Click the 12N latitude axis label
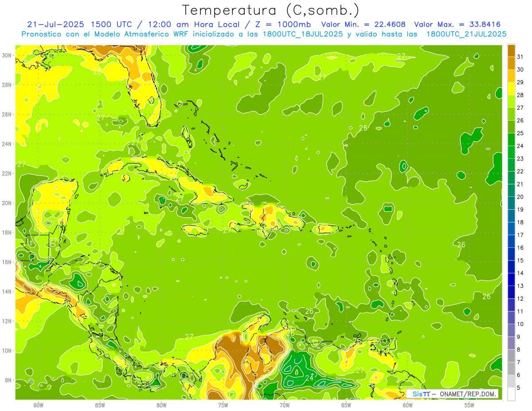Image resolution: width=532 pixels, height=411 pixels. [8, 321]
